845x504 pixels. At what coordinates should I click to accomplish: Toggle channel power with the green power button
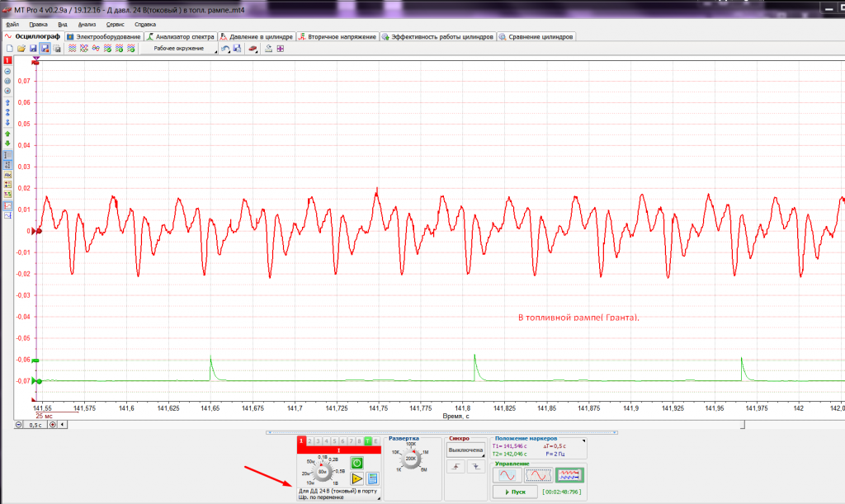coord(356,463)
